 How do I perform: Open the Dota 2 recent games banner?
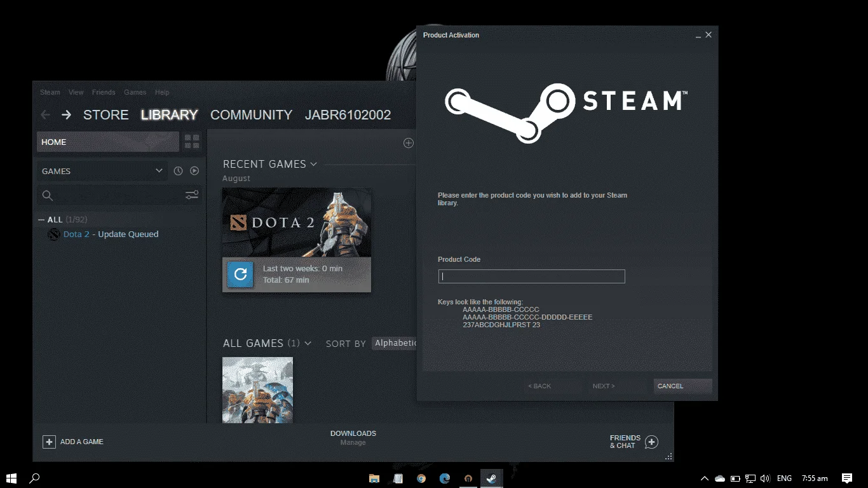297,222
